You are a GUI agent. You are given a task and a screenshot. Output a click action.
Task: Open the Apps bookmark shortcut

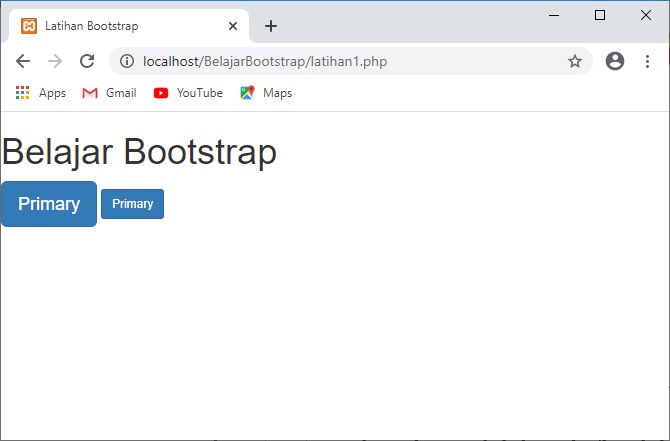point(41,93)
